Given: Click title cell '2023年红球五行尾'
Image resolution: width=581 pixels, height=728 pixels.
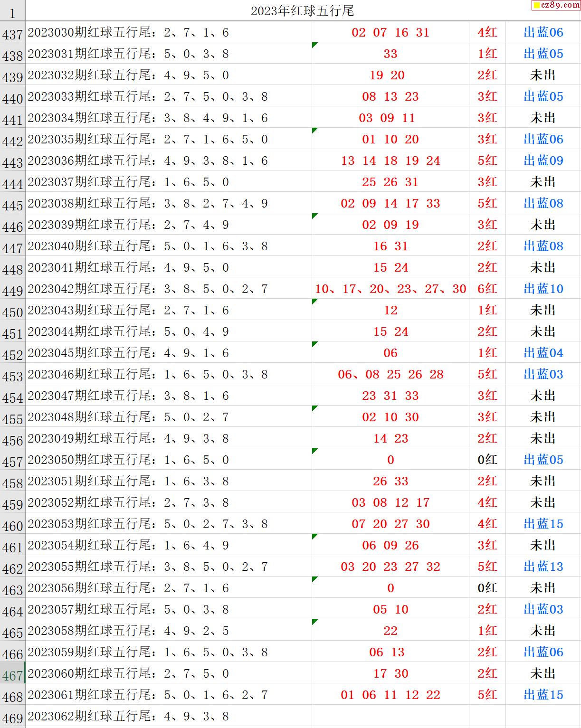Looking at the screenshot, I should [302, 10].
